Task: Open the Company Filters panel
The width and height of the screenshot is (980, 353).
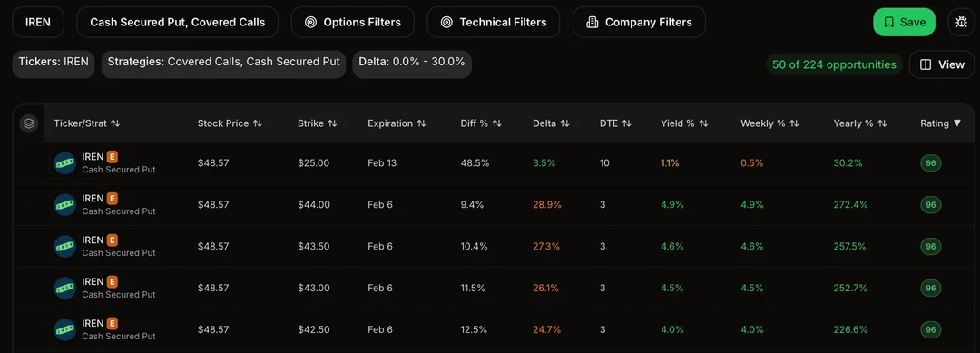Action: tap(639, 23)
